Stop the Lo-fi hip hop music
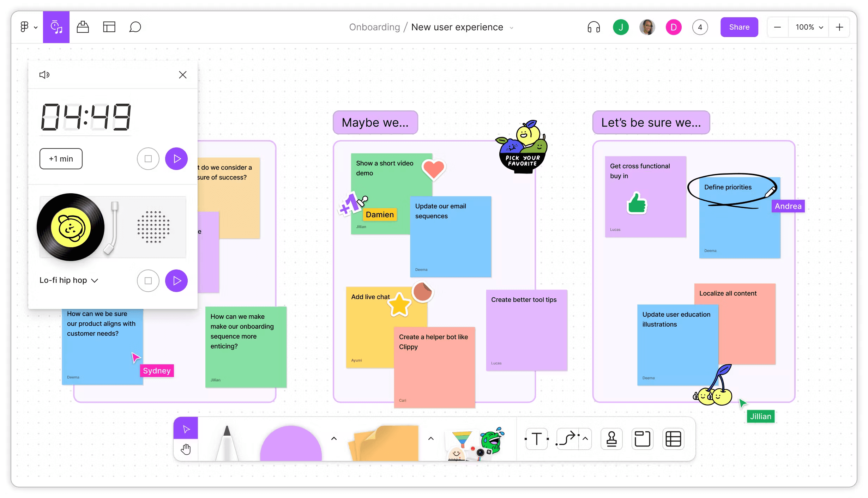The image size is (868, 498). 148,281
